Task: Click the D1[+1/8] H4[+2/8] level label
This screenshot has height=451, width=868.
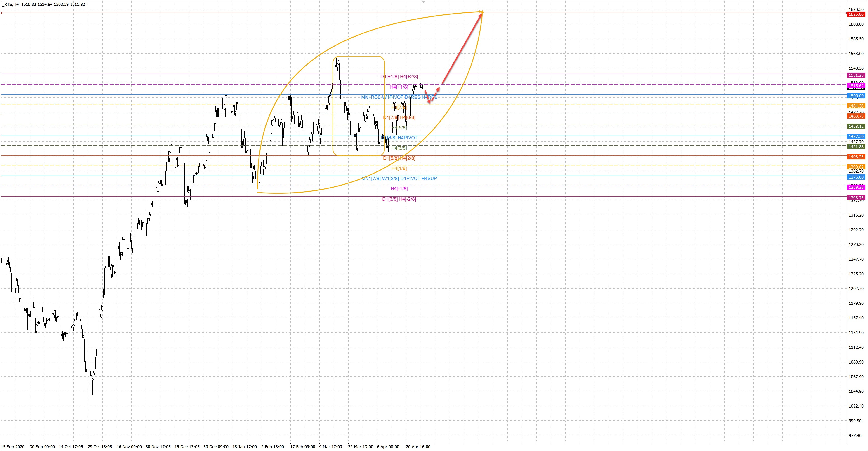Action: (399, 76)
